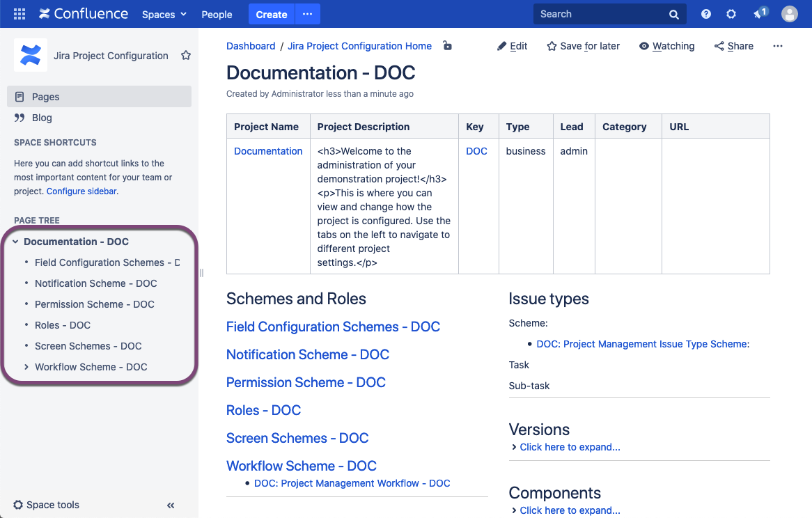812x518 pixels.
Task: Click the Edit pencil button
Action: click(512, 46)
